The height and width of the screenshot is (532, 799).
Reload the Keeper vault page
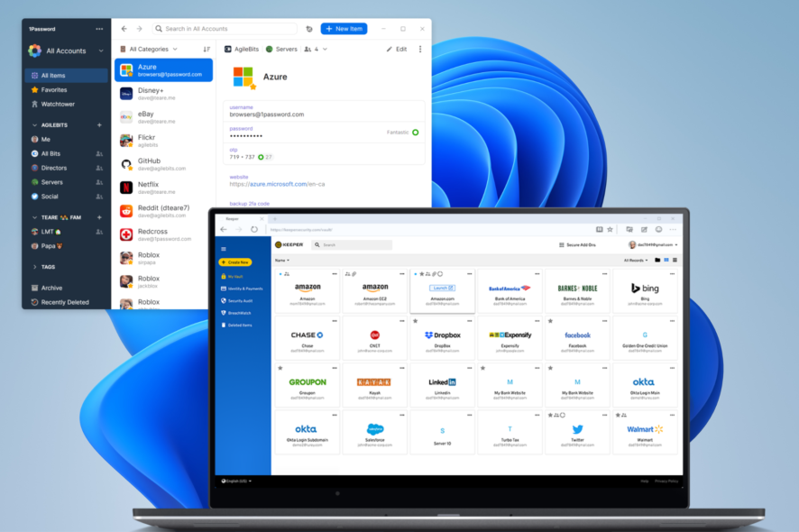point(253,229)
